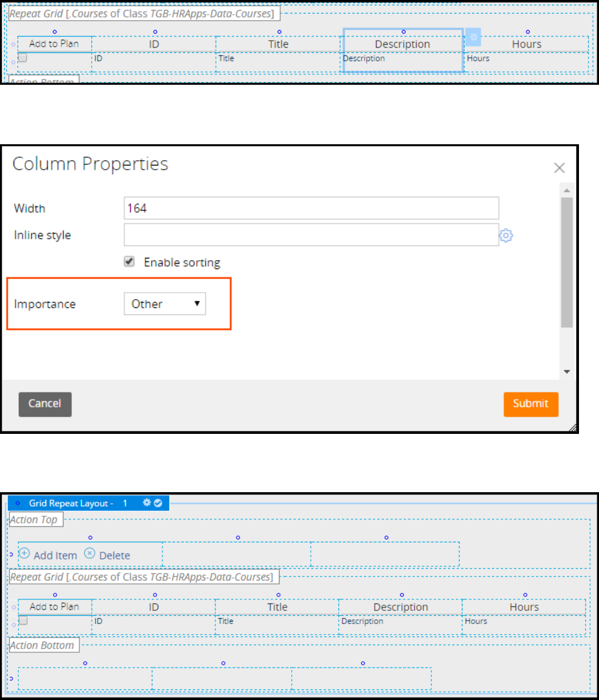
Task: Click the Width input field
Action: (311, 208)
